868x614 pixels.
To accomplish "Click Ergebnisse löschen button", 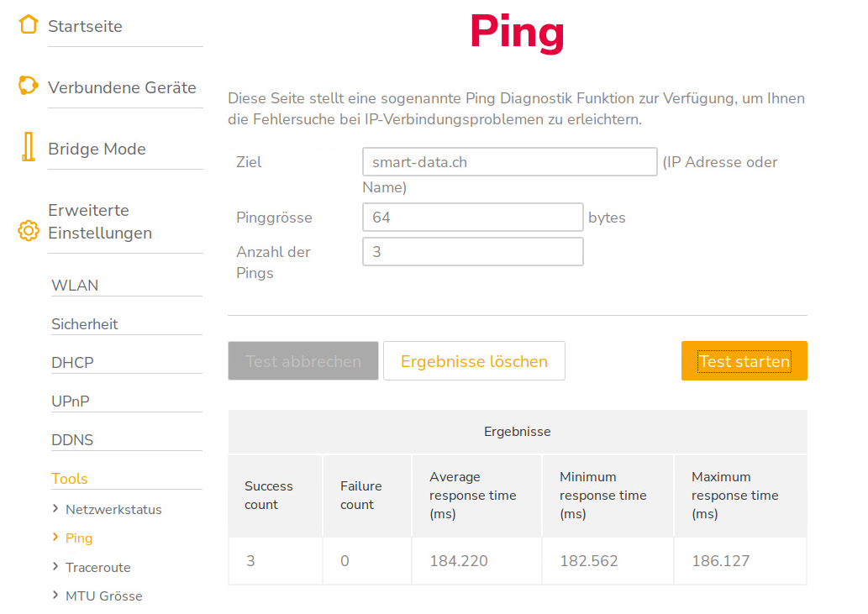I will point(474,361).
